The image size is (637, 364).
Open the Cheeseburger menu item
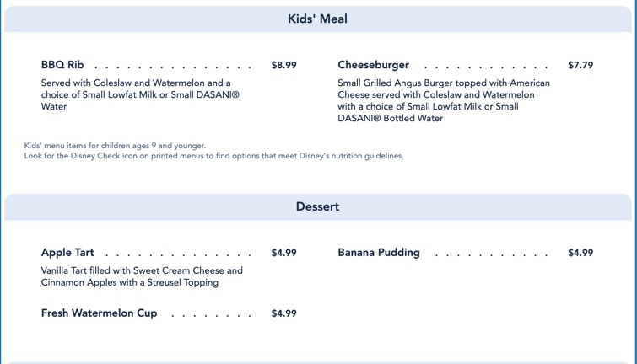[x=373, y=65]
